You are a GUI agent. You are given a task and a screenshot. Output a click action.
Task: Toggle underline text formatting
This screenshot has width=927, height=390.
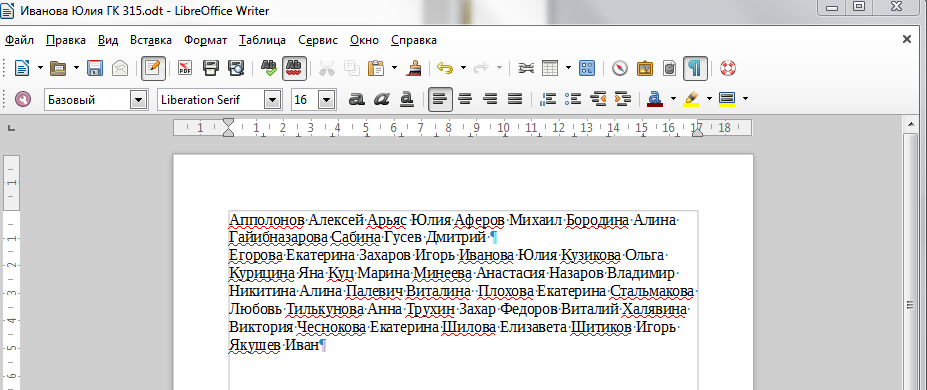tap(407, 99)
